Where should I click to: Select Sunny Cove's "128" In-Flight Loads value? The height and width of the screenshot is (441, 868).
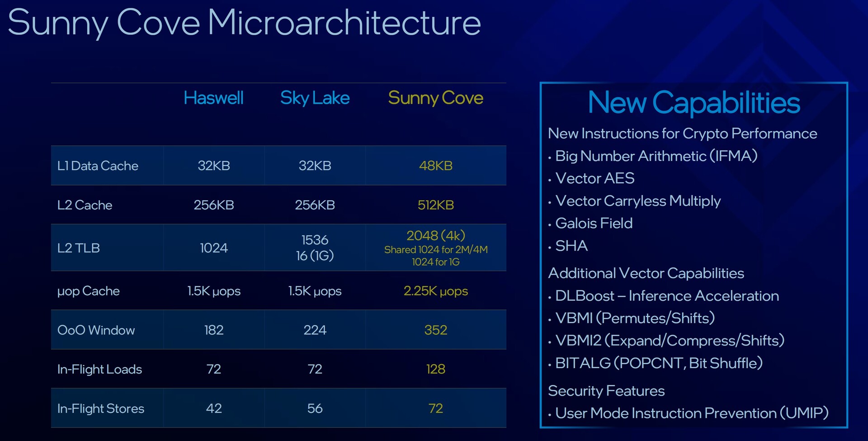coord(436,370)
